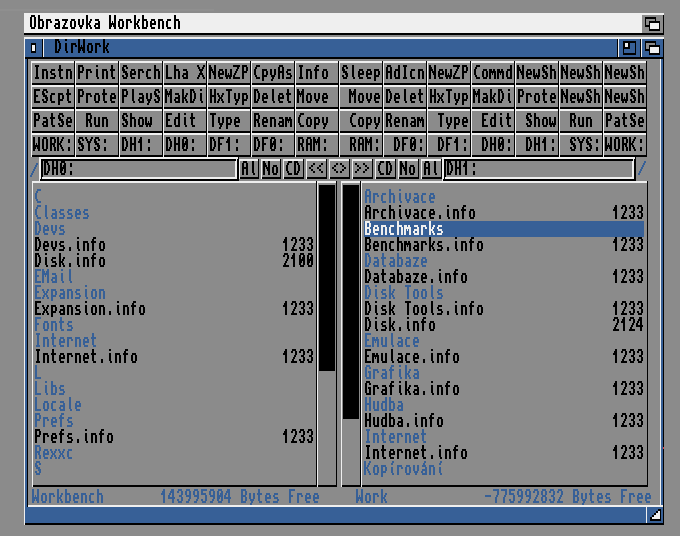Click the Commd command button
Viewport: 680px width, 536px height.
coord(492,73)
